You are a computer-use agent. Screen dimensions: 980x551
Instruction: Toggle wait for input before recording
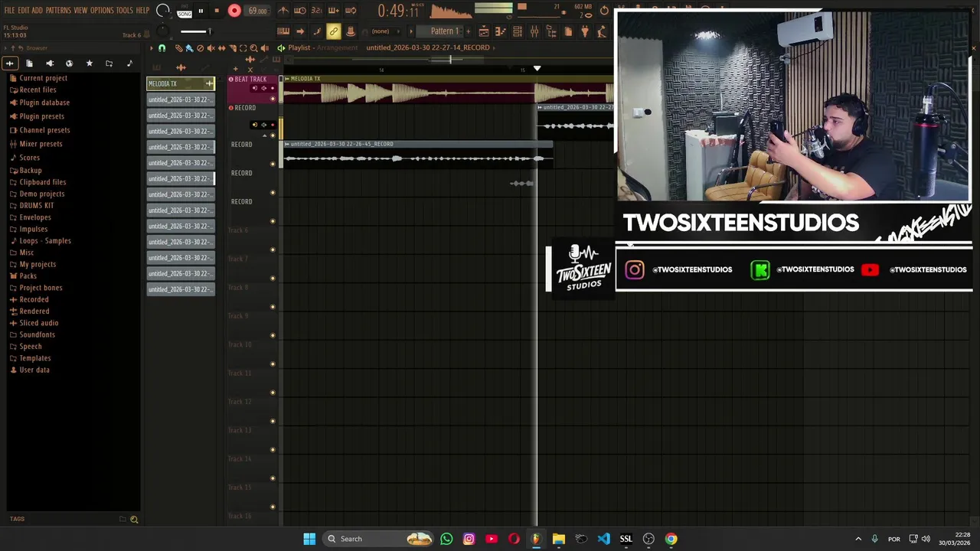coord(300,11)
